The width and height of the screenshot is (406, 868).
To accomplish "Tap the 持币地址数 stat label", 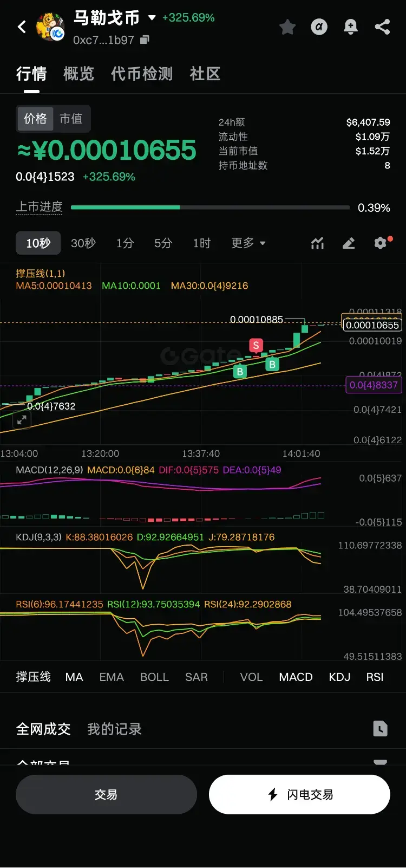I will click(243, 165).
